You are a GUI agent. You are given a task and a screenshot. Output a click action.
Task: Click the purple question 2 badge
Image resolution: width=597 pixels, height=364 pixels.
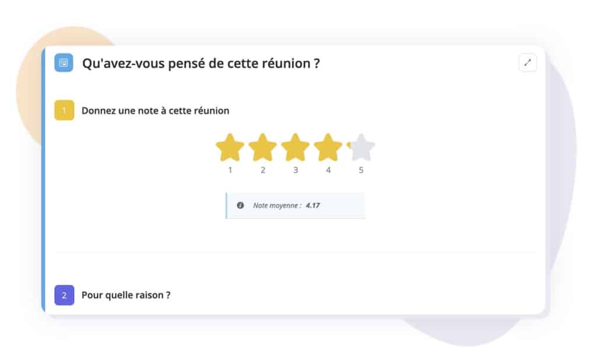tap(64, 295)
